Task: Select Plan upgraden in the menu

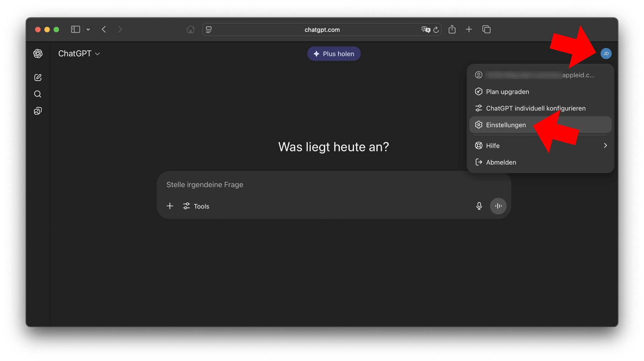Action: click(507, 92)
